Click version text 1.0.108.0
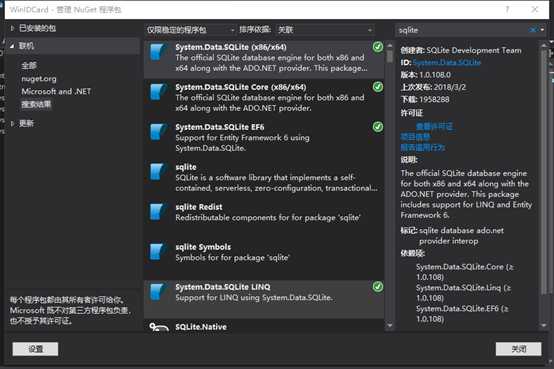554x369 pixels. point(435,75)
